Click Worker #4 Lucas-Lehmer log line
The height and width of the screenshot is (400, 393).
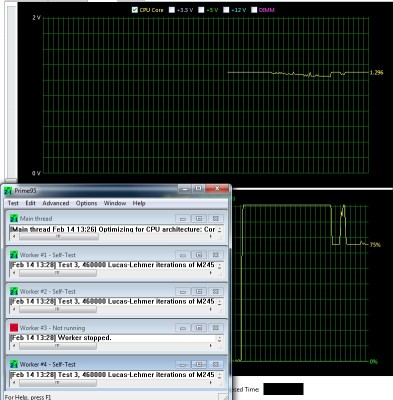[113, 375]
